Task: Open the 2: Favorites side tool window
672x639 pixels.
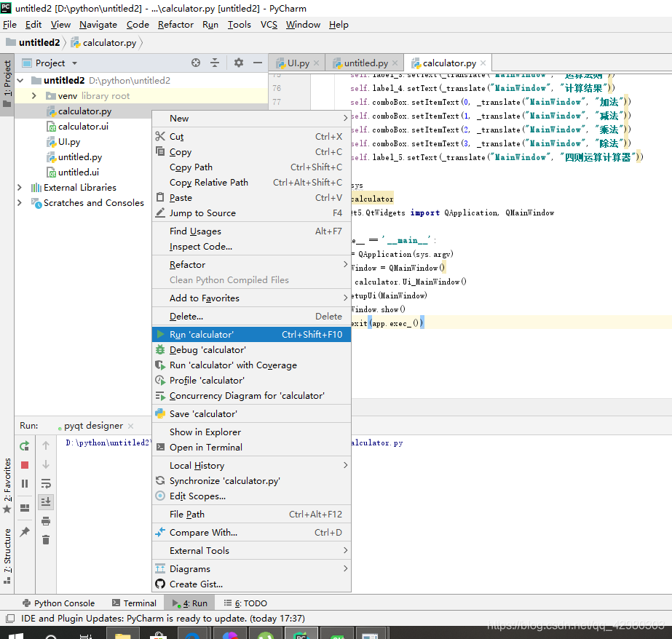Action: click(7, 485)
